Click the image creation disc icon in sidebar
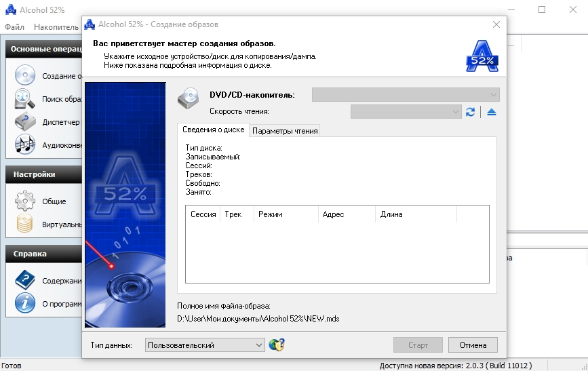Screen dimensions: 588x371 [x=24, y=75]
